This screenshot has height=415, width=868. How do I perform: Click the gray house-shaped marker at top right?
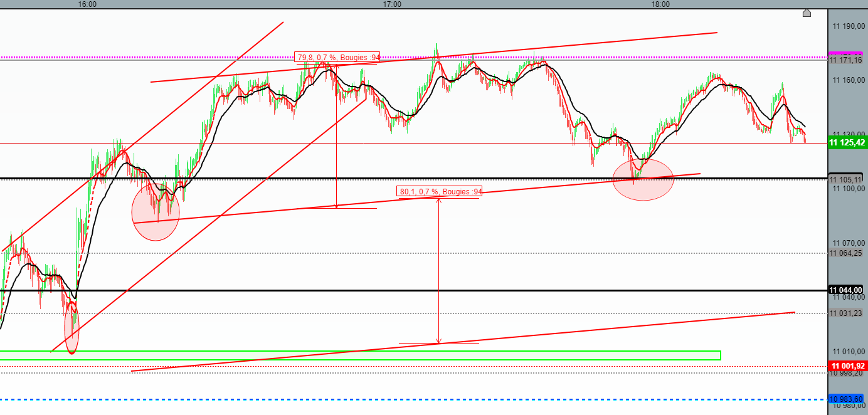[807, 13]
